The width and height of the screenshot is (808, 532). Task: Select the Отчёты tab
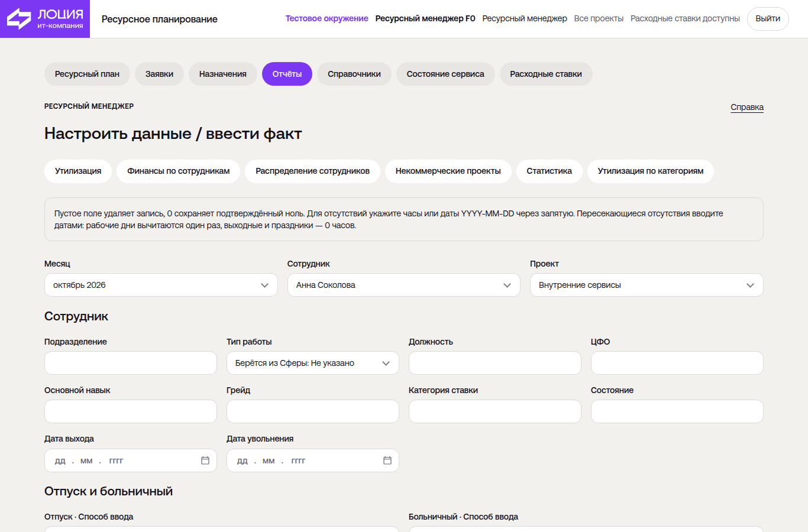[x=287, y=74]
